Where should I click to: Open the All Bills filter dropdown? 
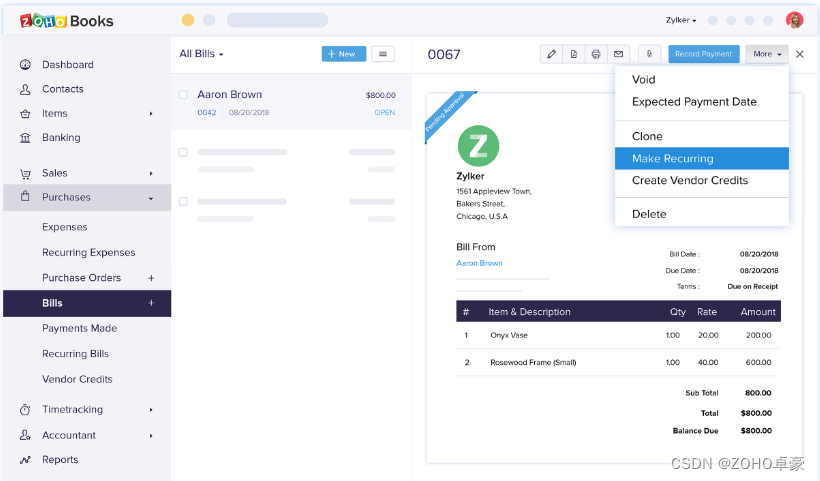[201, 54]
